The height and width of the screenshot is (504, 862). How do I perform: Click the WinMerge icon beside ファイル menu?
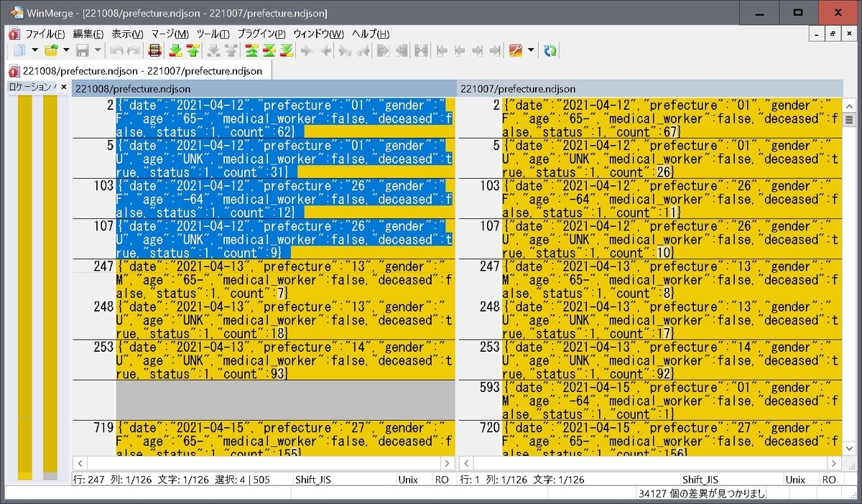pyautogui.click(x=14, y=34)
